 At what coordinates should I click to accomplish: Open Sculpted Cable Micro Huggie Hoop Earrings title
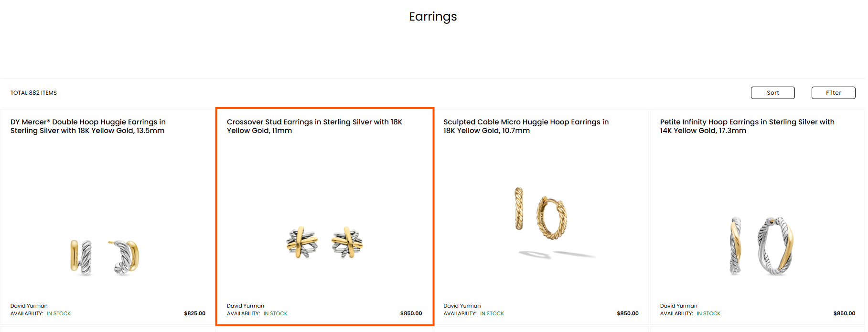[526, 126]
